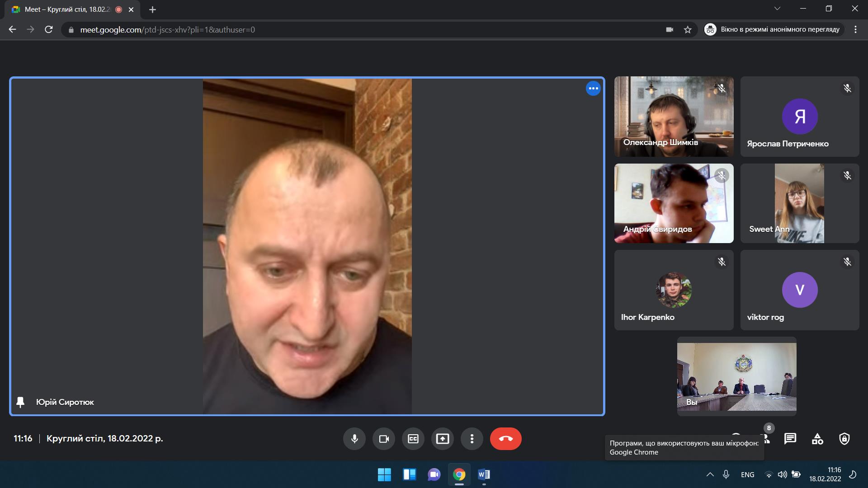Unpin Юрій Сиротюк using pin icon
Screen dimensions: 868x488
tap(20, 402)
